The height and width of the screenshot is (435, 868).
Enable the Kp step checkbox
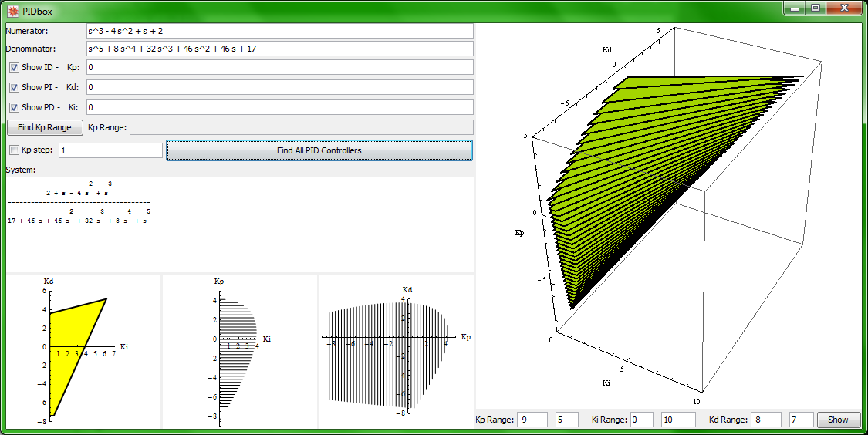coord(14,150)
